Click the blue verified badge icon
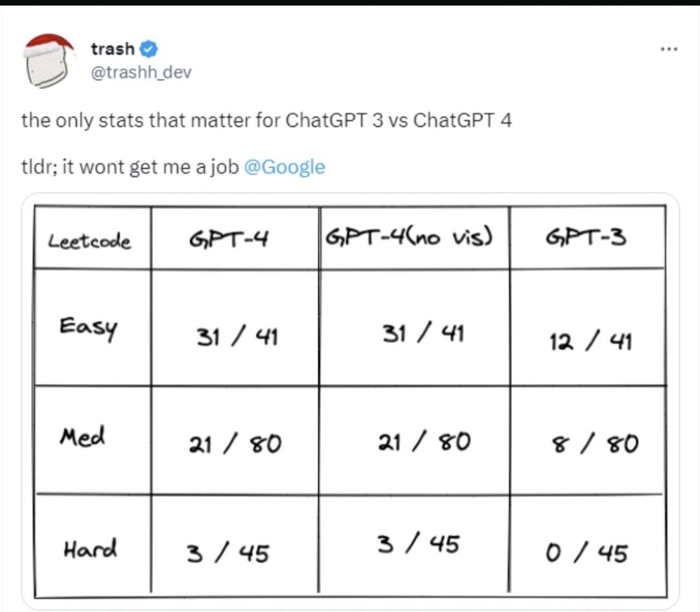 148,49
